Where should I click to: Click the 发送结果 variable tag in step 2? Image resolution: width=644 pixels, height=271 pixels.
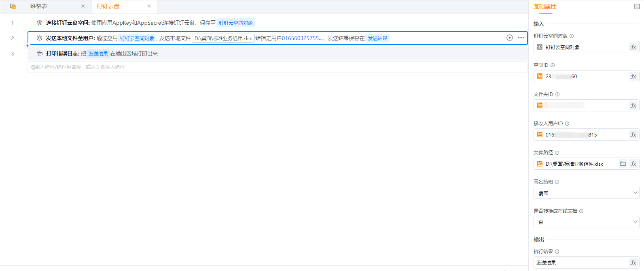[x=377, y=38]
